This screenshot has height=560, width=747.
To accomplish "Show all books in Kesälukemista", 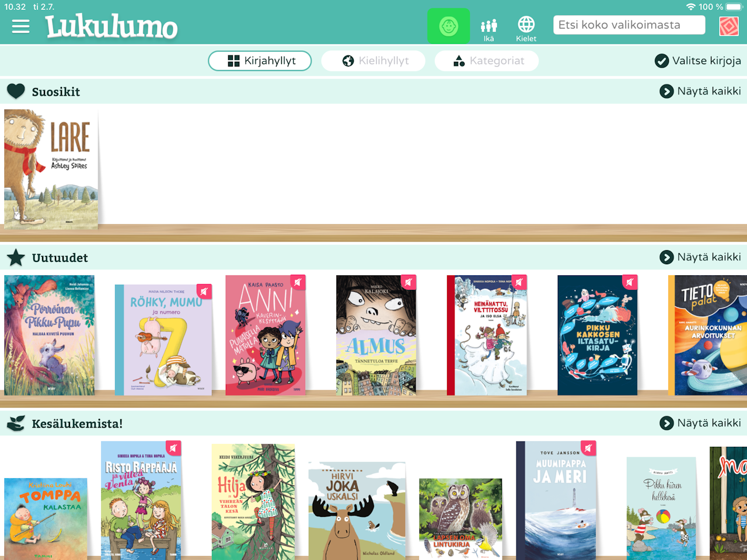I will click(x=700, y=423).
